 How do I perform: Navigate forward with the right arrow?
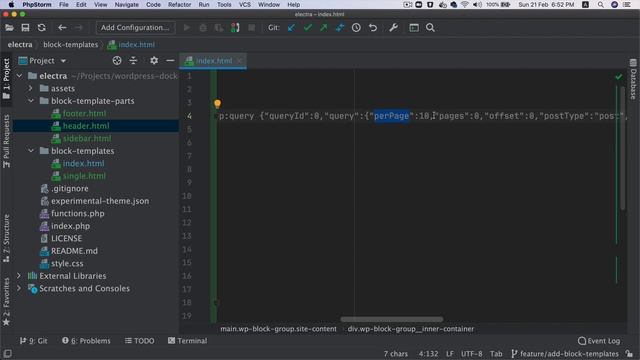point(79,28)
